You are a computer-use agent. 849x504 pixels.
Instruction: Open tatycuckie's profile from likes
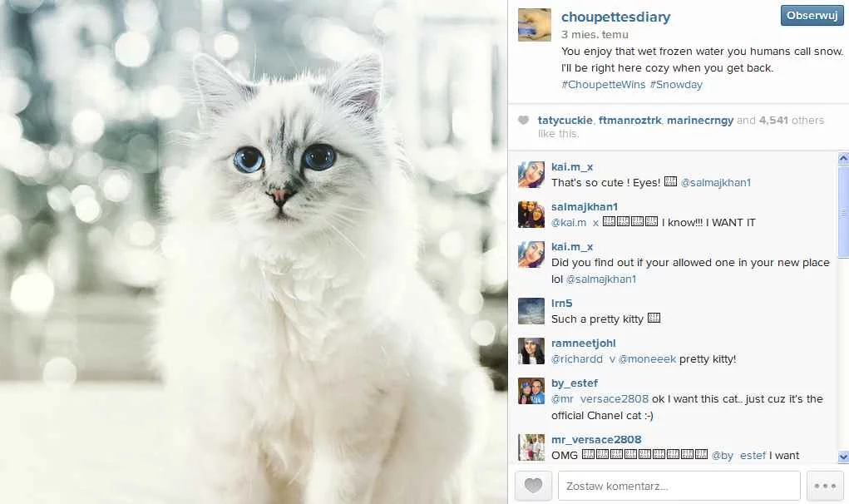565,121
